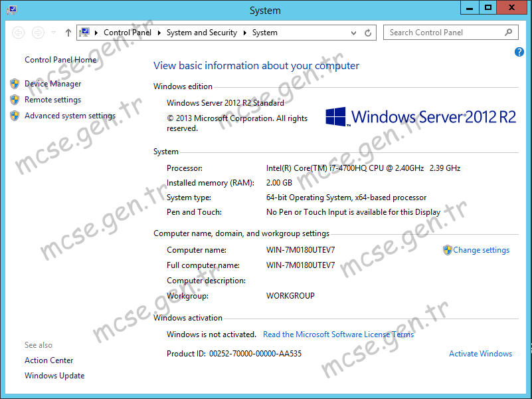Click Activate Windows link
Image resolution: width=532 pixels, height=399 pixels.
[480, 354]
